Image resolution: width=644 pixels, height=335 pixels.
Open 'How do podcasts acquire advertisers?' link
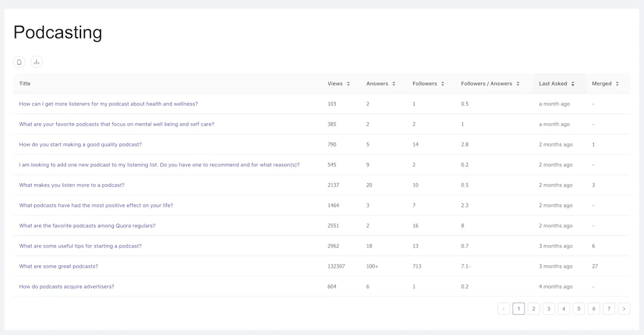point(67,287)
